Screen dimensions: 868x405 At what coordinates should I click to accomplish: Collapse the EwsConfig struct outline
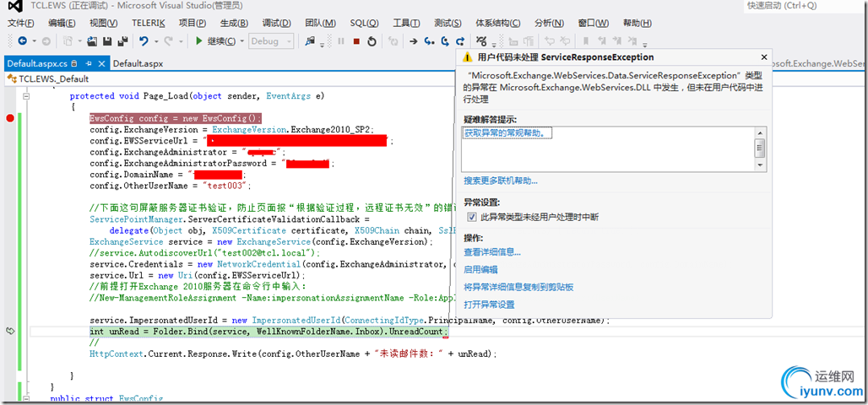tap(25, 399)
